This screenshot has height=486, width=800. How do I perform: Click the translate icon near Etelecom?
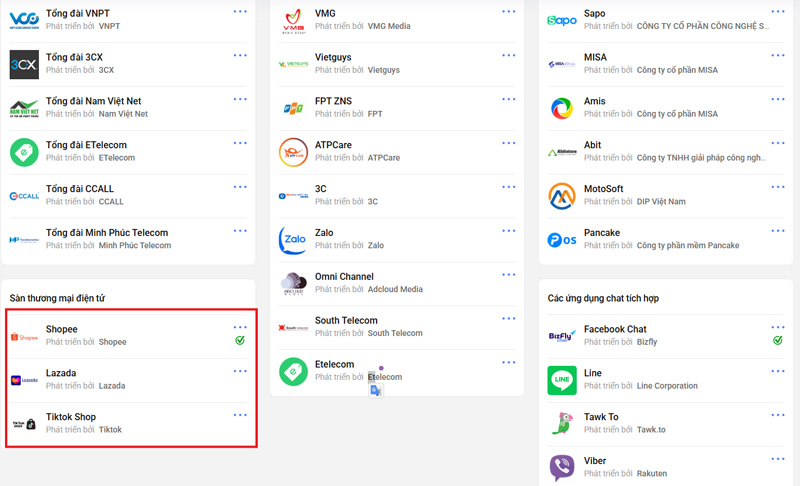[376, 391]
